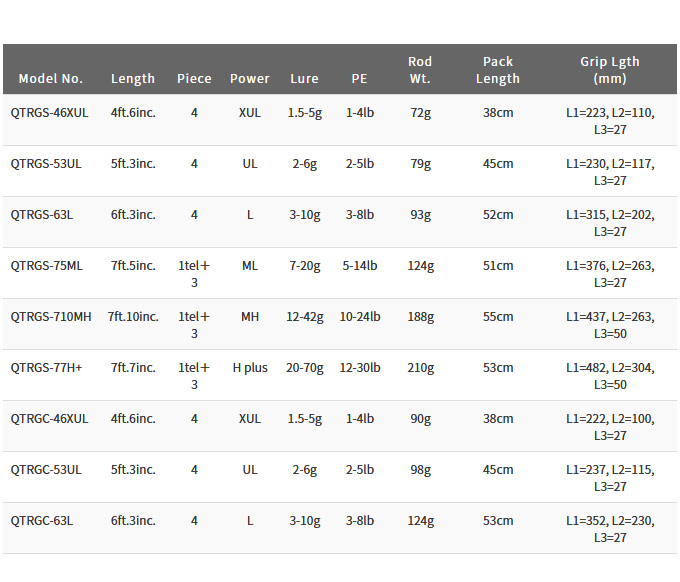Image resolution: width=680 pixels, height=582 pixels.
Task: Click the Length column header
Action: (x=133, y=78)
